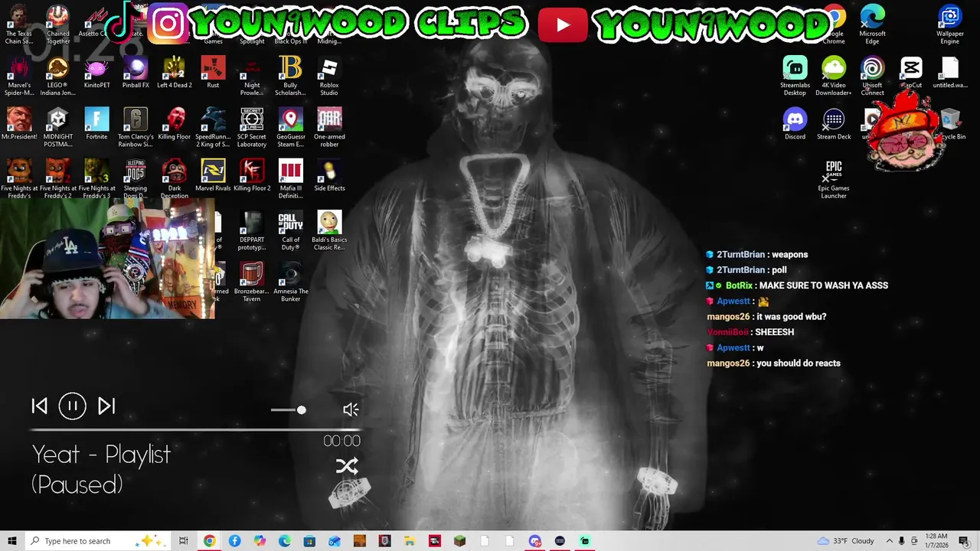Launch the first Five Nights at Freddy's icon
Image resolution: width=980 pixels, height=551 pixels.
19,179
